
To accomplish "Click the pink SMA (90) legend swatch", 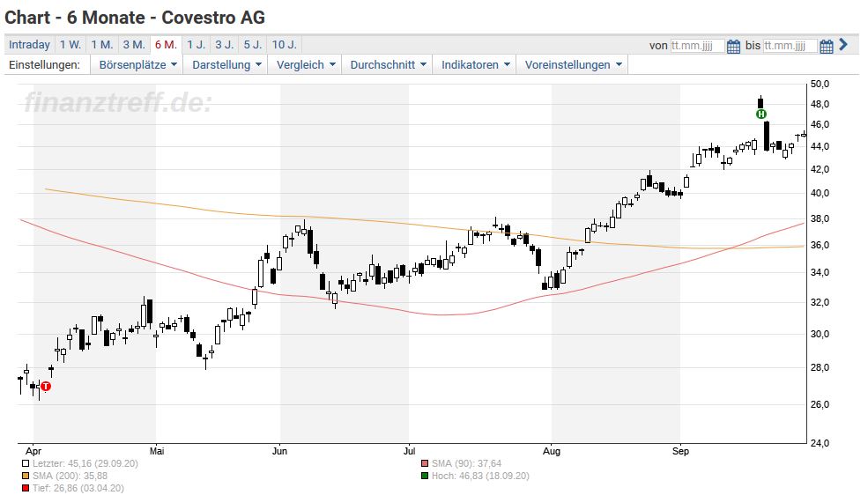I will [425, 464].
